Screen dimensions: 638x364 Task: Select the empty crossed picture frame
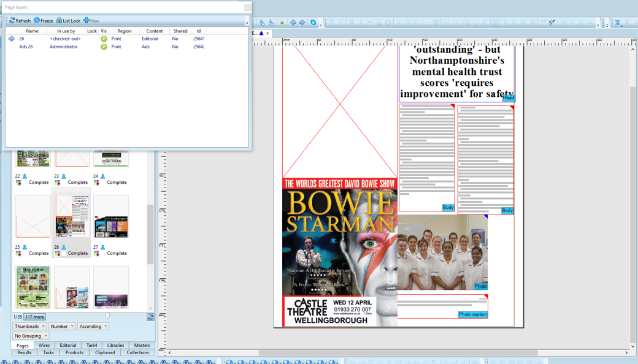point(339,112)
